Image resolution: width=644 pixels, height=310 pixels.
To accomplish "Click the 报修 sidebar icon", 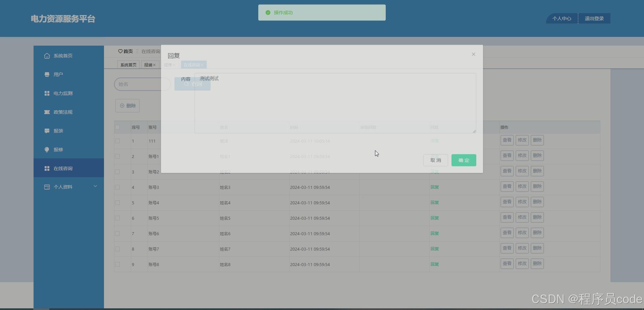I will coord(47,149).
